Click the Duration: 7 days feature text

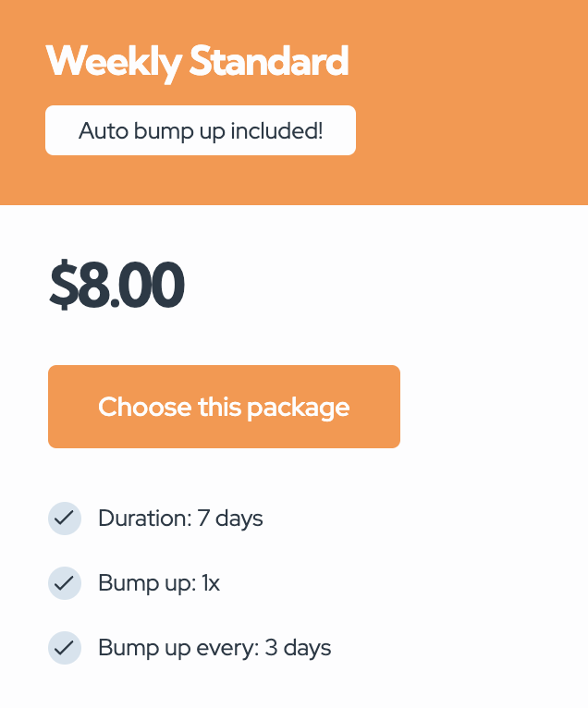point(180,519)
